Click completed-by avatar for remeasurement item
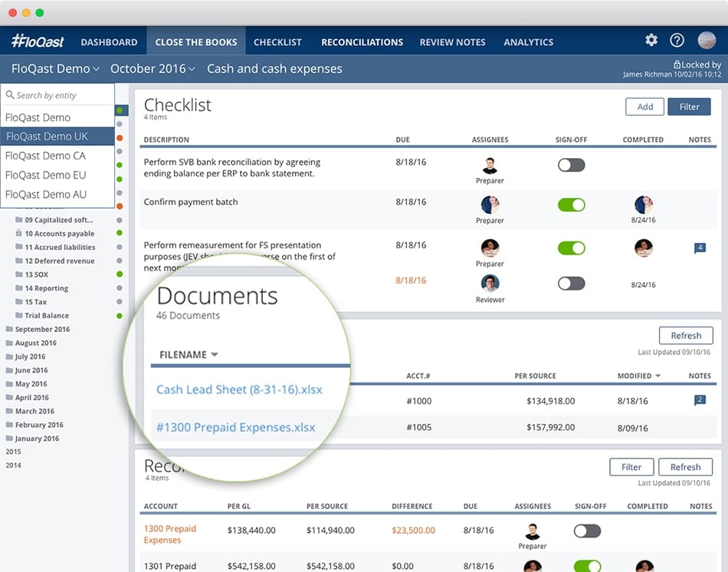This screenshot has height=572, width=728. [644, 248]
